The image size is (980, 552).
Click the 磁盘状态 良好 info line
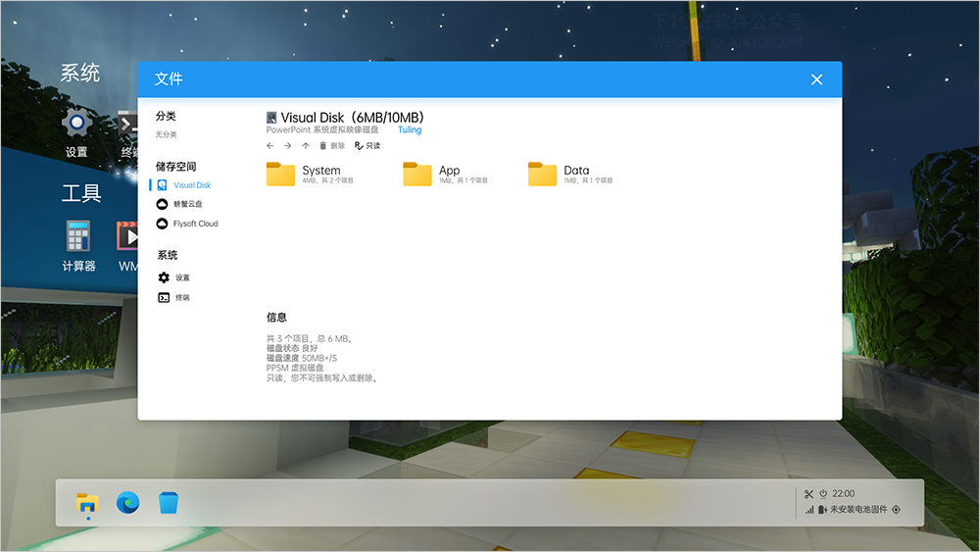(292, 348)
